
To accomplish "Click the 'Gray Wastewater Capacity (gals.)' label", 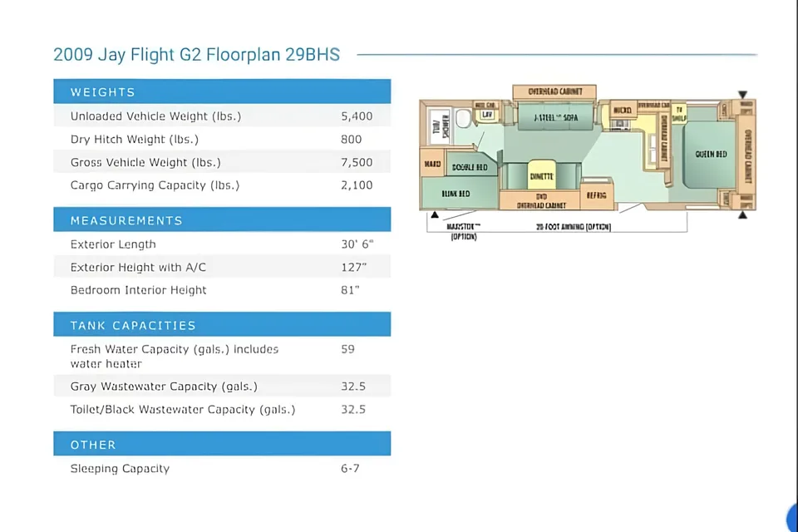I will point(164,387).
